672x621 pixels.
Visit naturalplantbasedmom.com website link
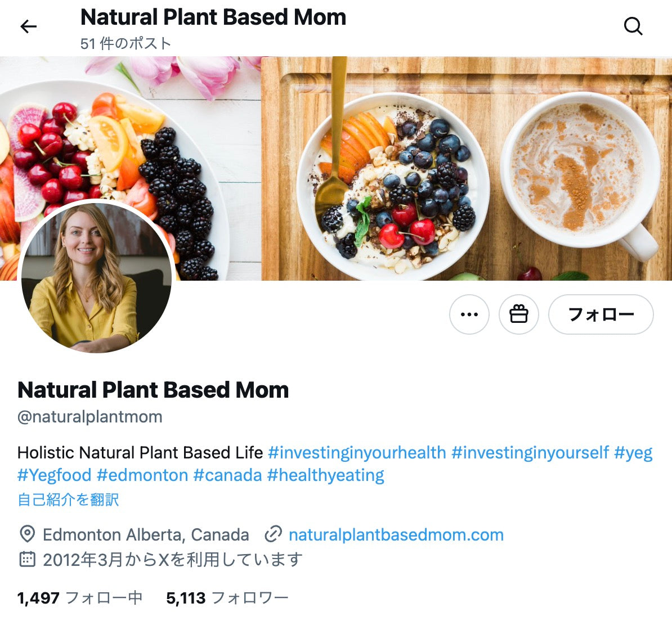[396, 534]
